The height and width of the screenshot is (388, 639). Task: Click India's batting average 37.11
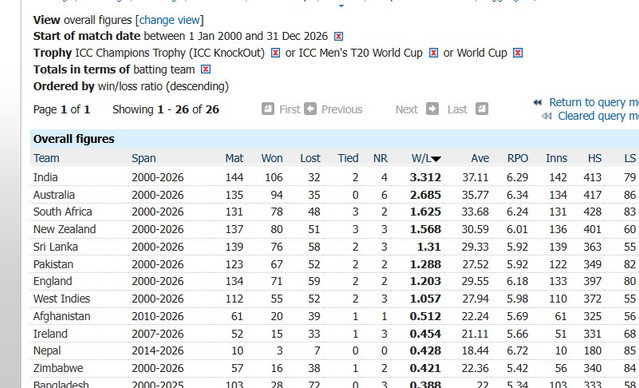475,177
